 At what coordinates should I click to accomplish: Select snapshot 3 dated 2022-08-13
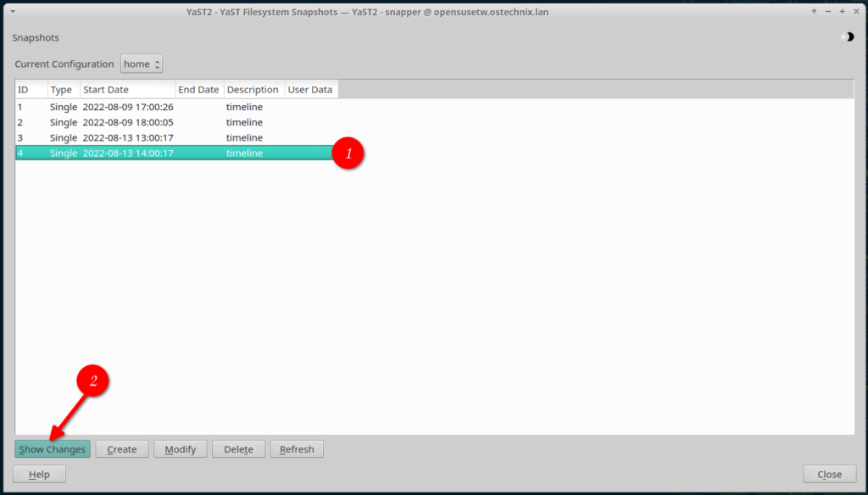point(127,137)
